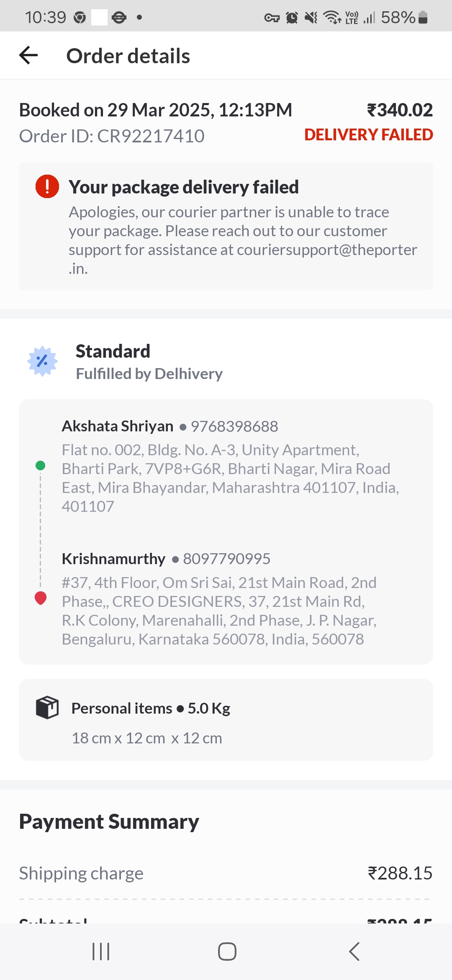Tap the green pickup location dot
Screen dimensions: 452x980
[41, 465]
